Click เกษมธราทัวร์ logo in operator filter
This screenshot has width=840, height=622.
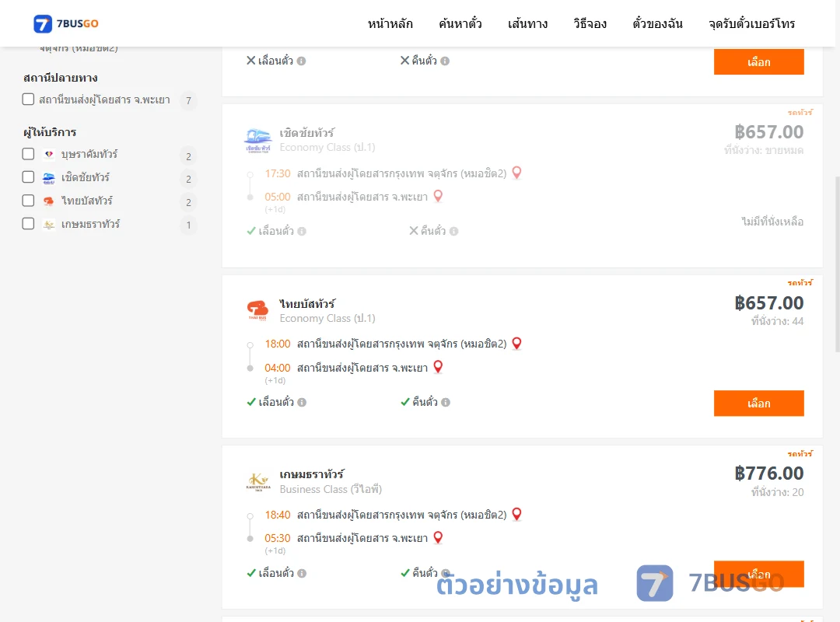49,225
